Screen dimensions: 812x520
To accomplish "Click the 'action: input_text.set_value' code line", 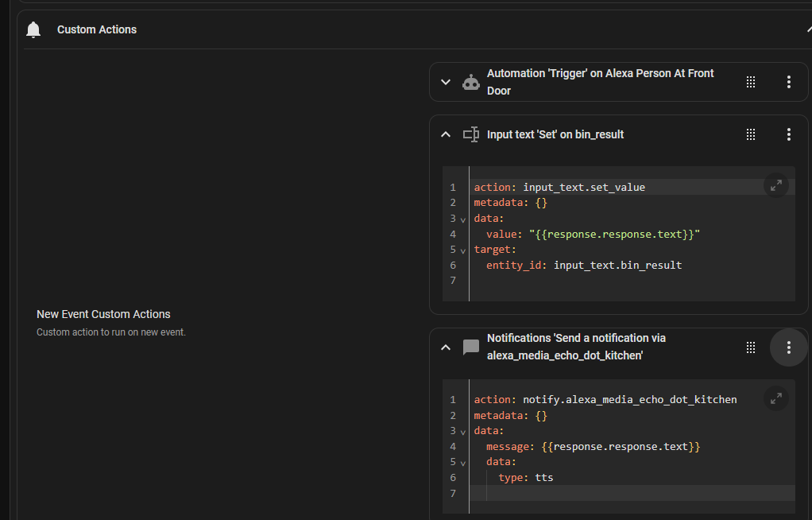I will pos(560,187).
